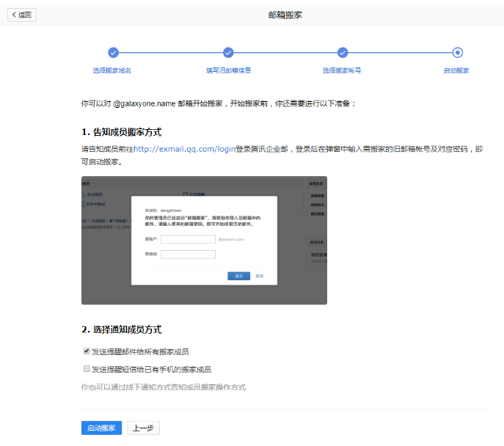Select the 填写旧邮箱信息 step label
Image resolution: width=504 pixels, height=446 pixels.
(228, 70)
